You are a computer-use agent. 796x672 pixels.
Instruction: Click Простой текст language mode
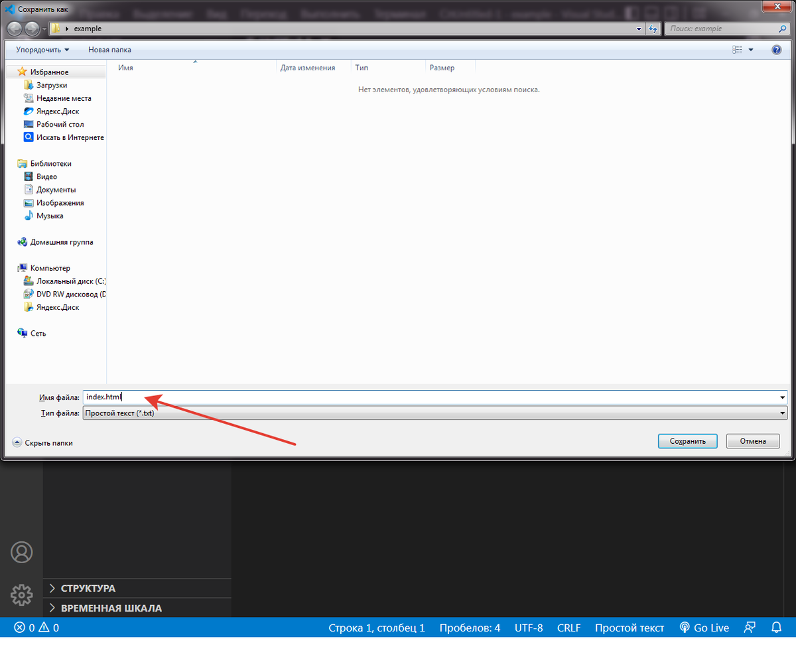point(630,628)
